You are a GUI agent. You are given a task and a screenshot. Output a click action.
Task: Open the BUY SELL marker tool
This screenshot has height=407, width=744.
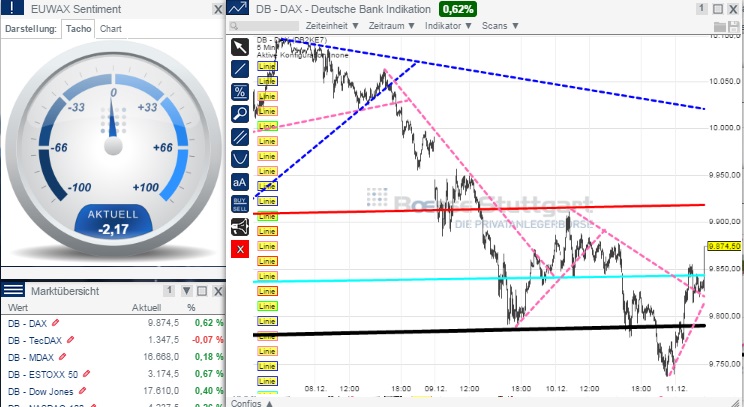[240, 204]
